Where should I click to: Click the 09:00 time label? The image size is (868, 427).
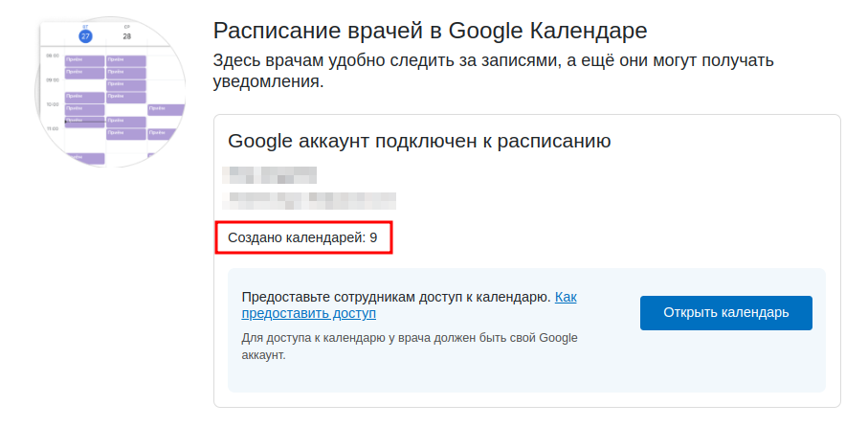pyautogui.click(x=53, y=80)
